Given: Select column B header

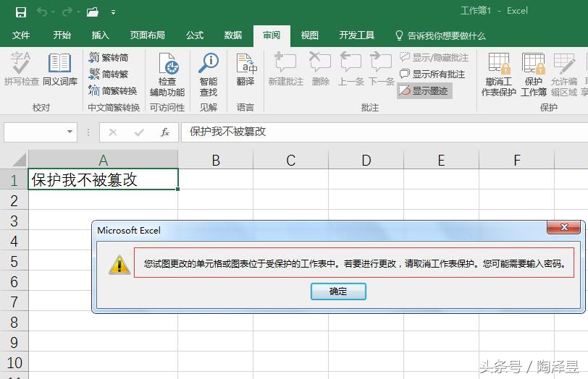Looking at the screenshot, I should pos(216,160).
